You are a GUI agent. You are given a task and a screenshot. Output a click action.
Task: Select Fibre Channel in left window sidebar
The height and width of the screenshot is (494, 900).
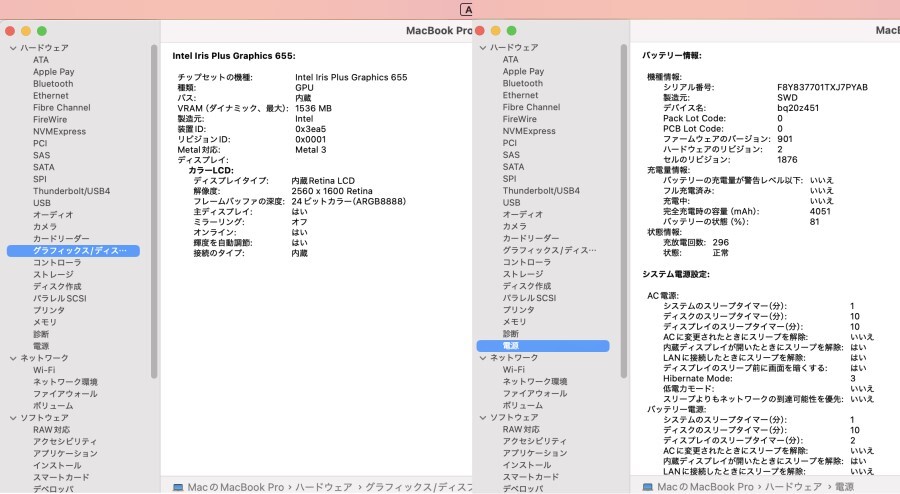pyautogui.click(x=61, y=108)
